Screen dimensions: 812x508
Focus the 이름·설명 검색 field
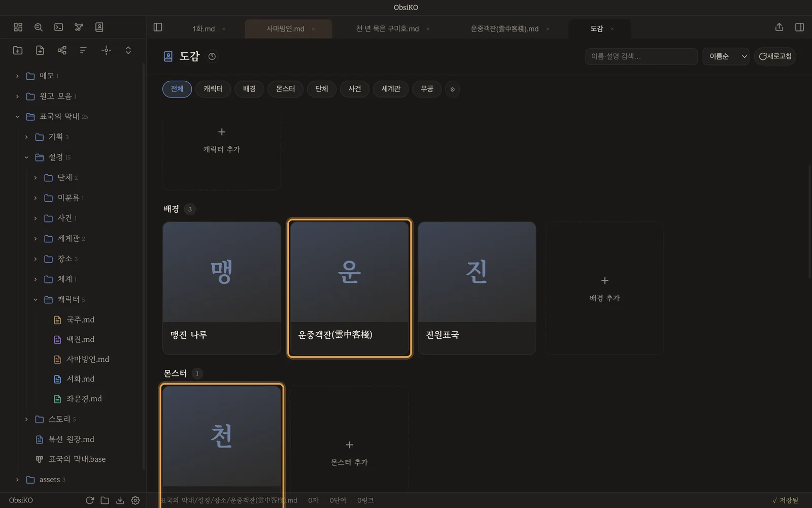coord(641,56)
